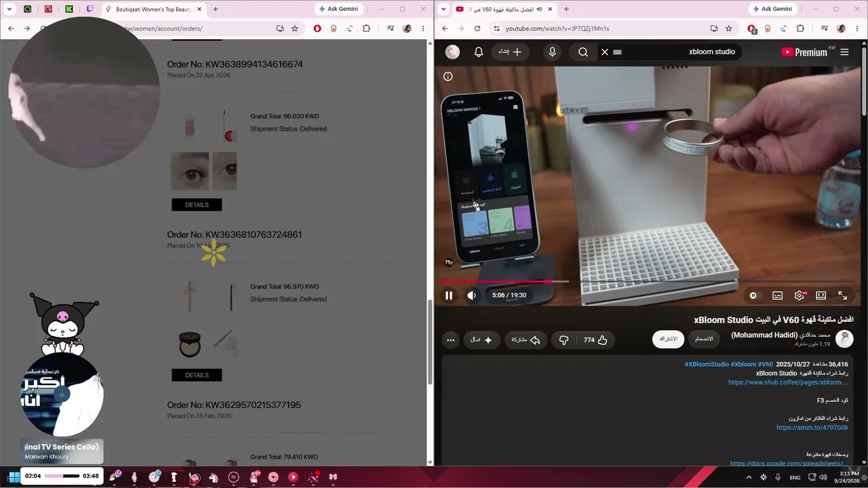Click the الانضمام join button
Viewport: 868px width, 488px height.
click(705, 339)
